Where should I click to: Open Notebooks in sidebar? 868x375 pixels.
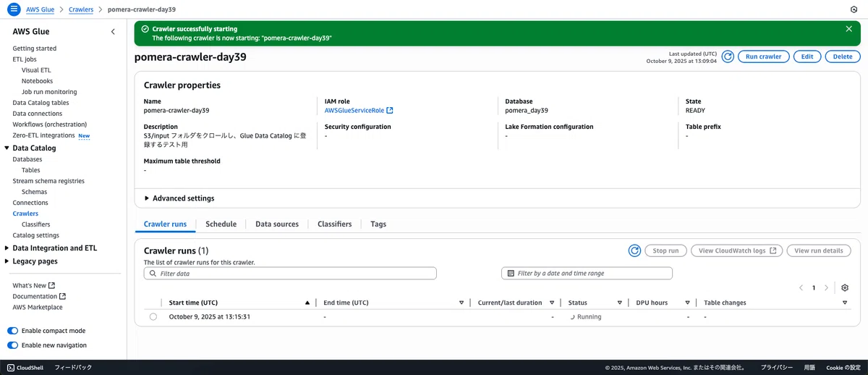pyautogui.click(x=37, y=81)
